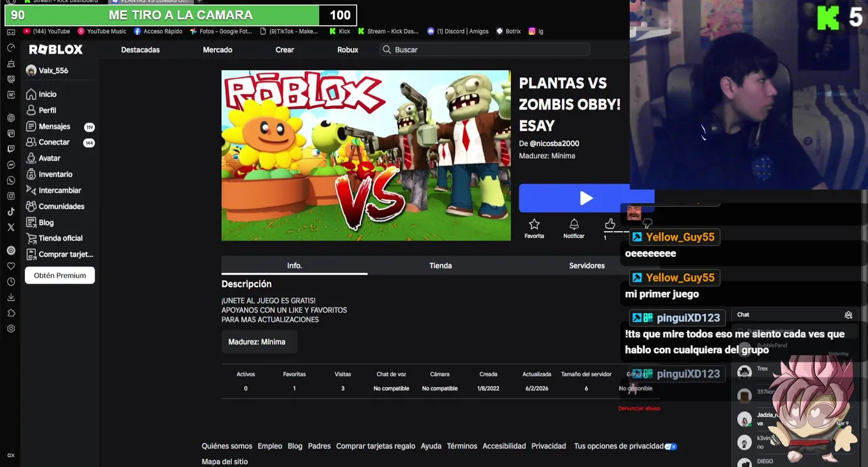The image size is (868, 467).
Task: Open Mapa del sitio footer link
Action: 224,462
